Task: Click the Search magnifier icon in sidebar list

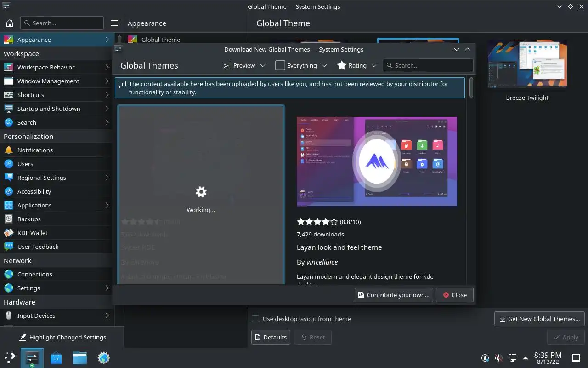Action: (x=8, y=122)
